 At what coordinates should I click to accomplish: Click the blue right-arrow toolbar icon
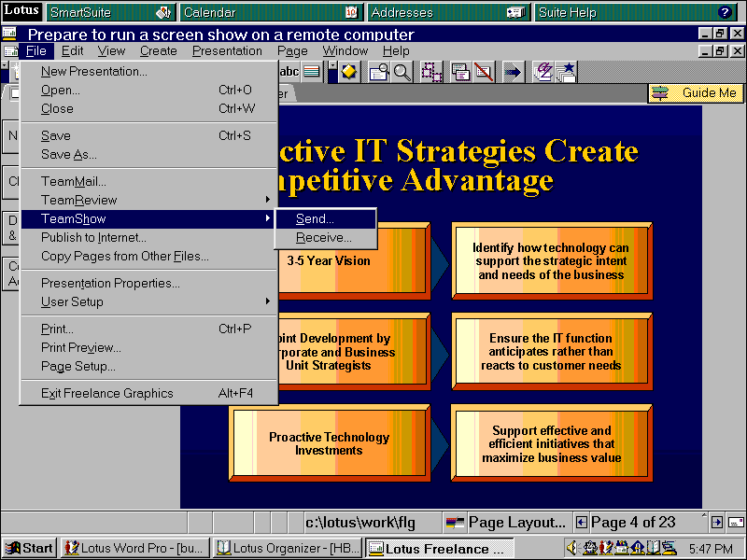click(513, 72)
